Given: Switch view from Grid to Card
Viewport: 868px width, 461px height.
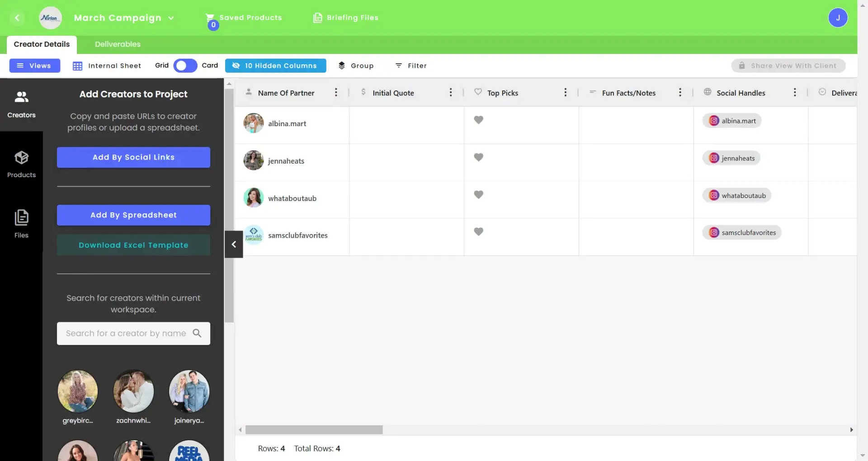Looking at the screenshot, I should 184,66.
